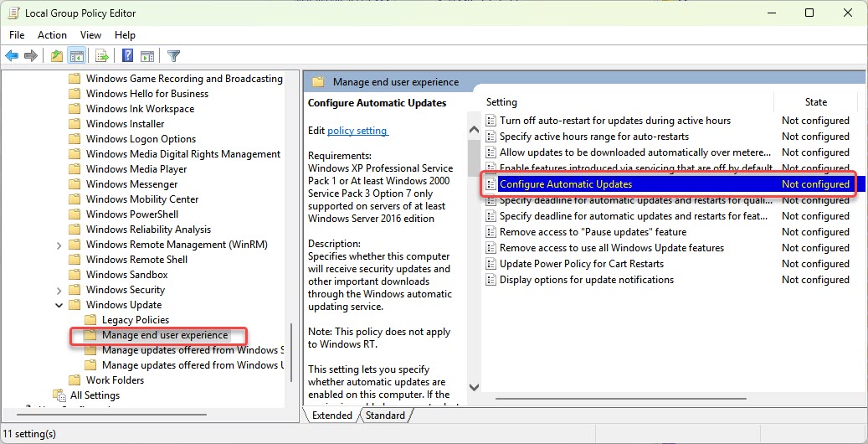868x444 pixels.
Task: Open the Action menu
Action: tap(52, 35)
